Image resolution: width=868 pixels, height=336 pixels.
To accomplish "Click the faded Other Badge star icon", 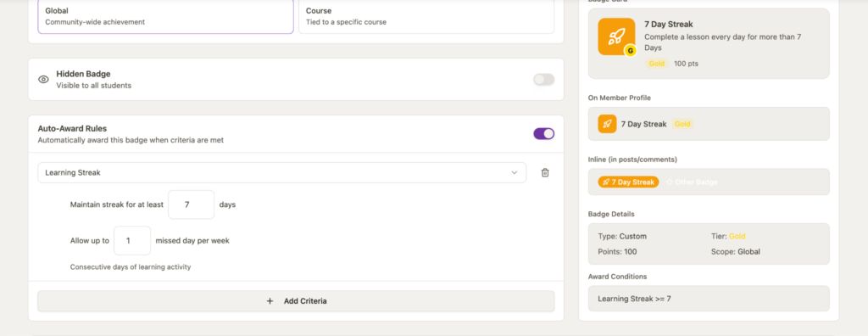I will coord(669,182).
